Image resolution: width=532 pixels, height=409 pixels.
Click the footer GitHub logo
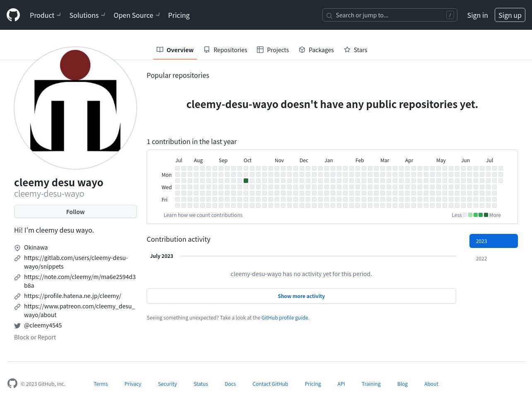coord(12,383)
